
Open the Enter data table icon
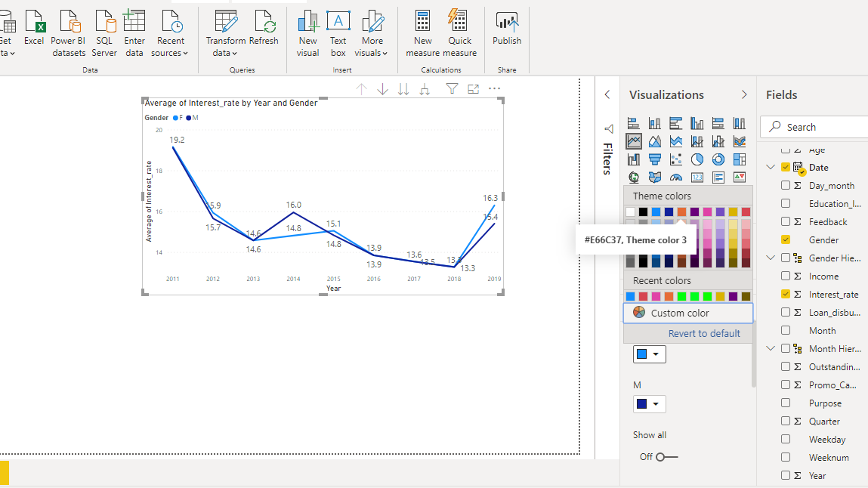[x=134, y=21]
